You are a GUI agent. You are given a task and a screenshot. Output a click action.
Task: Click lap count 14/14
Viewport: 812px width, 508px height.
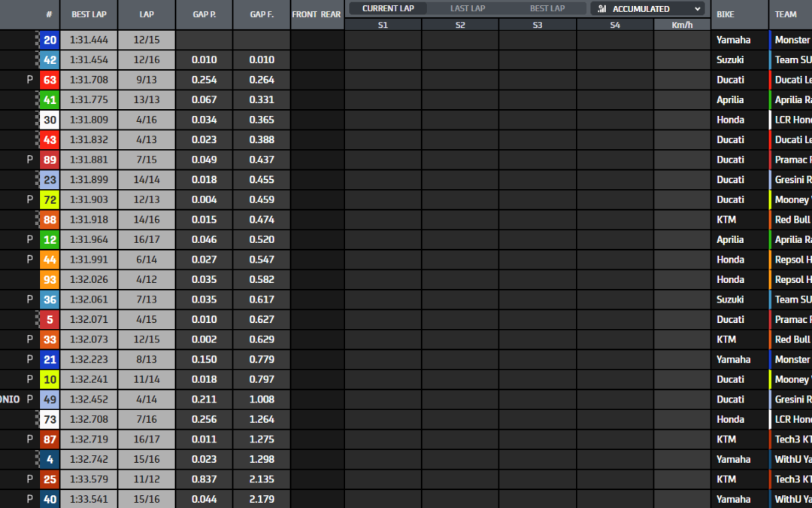point(147,180)
